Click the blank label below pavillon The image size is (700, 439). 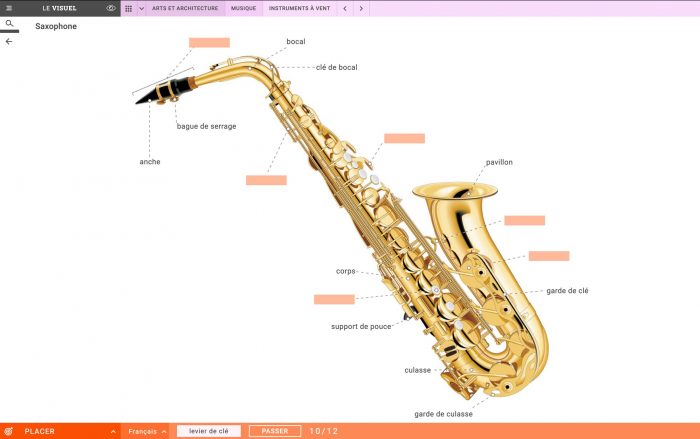point(525,220)
